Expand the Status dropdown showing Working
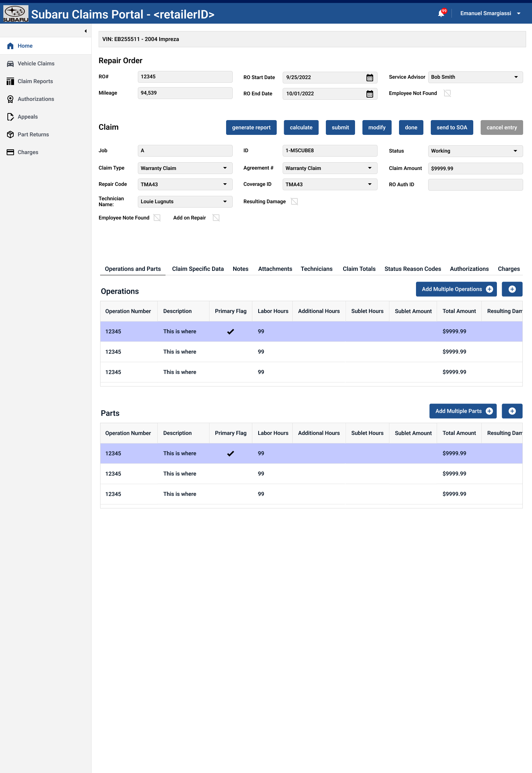Screen dimensions: 532x773 click(x=475, y=151)
